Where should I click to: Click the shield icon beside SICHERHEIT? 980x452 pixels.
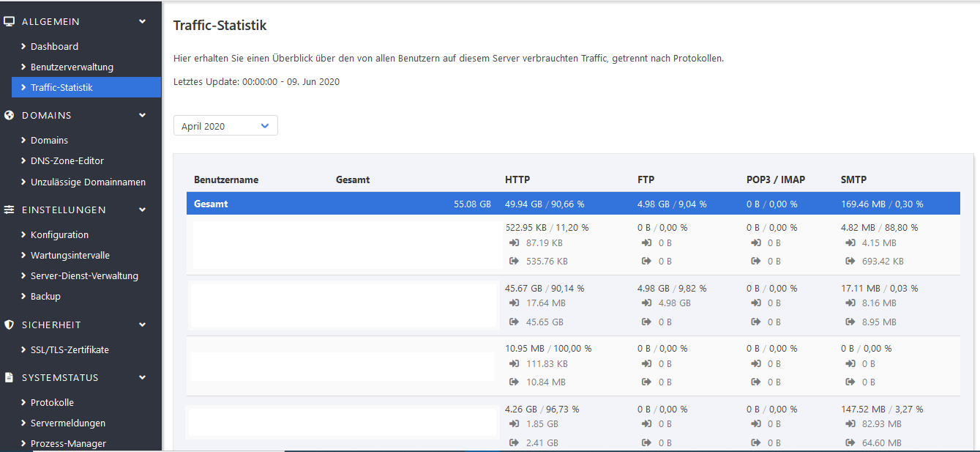[10, 325]
